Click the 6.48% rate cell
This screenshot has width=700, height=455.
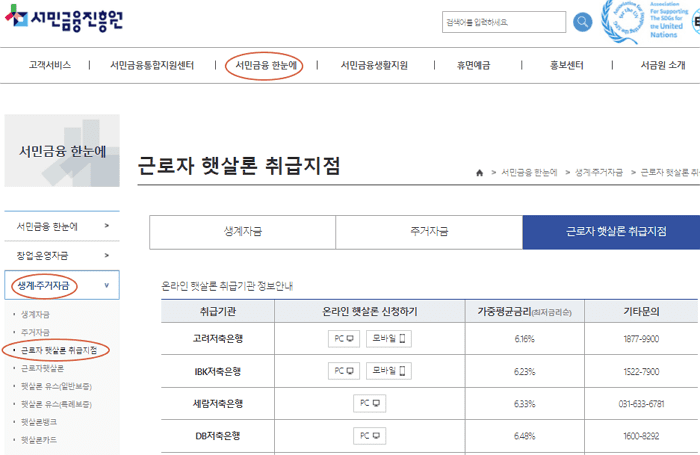[x=525, y=436]
